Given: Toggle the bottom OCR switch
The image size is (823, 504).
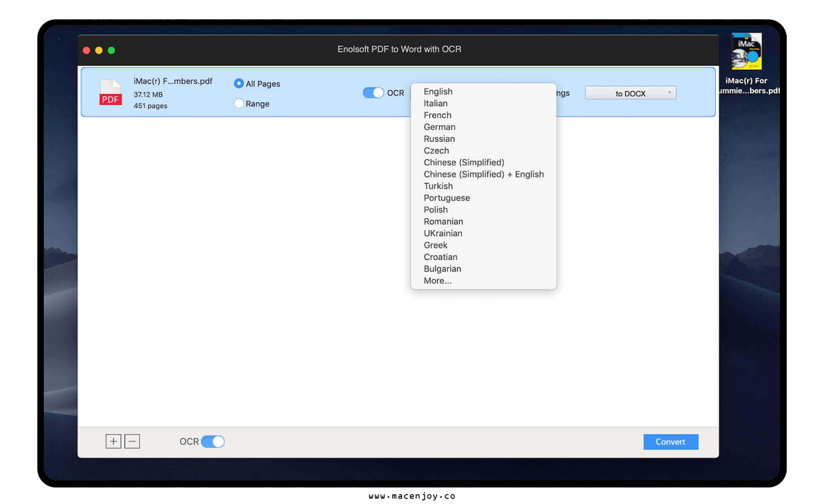Looking at the screenshot, I should point(213,442).
